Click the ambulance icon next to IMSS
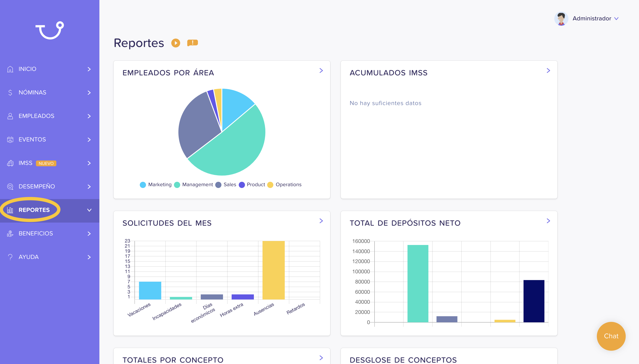Screen dimensions: 639x364 (x=10, y=163)
